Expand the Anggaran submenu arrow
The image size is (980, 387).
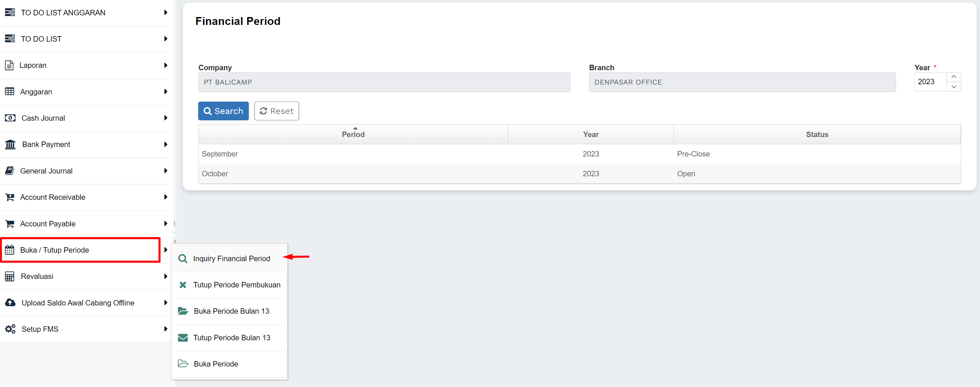pos(165,92)
